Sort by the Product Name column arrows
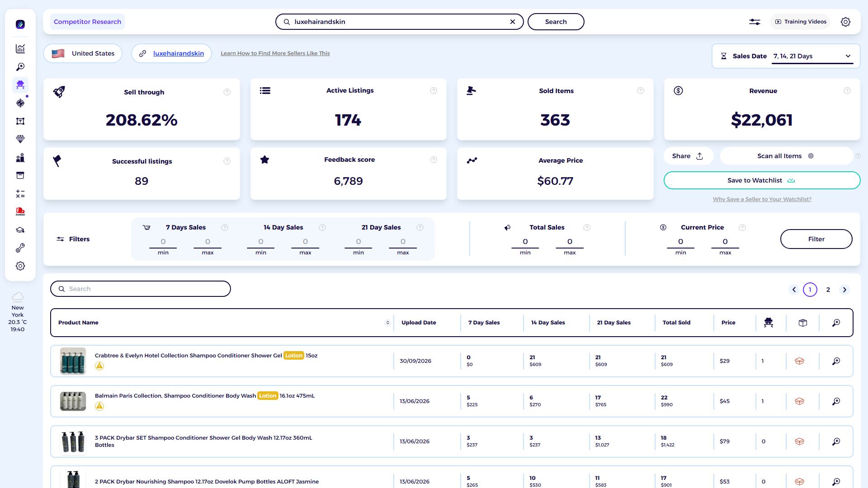868x488 pixels. [387, 323]
